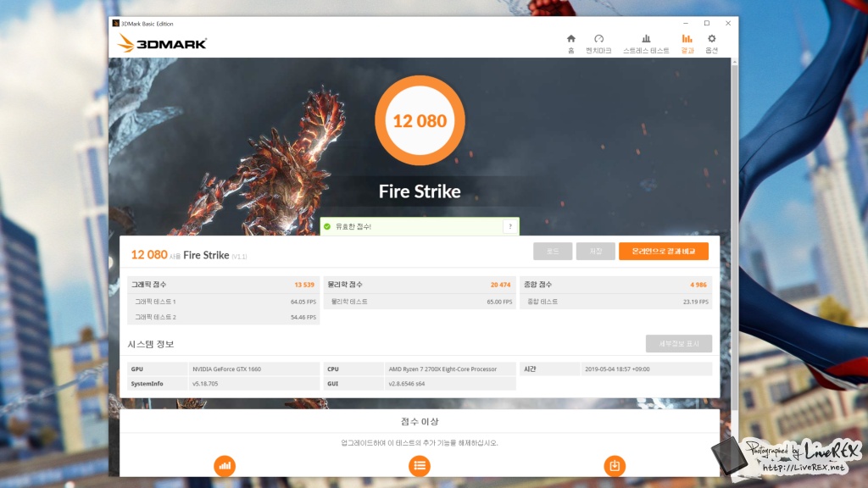Click the GUI version v2.8.6546 s64

pyautogui.click(x=406, y=384)
